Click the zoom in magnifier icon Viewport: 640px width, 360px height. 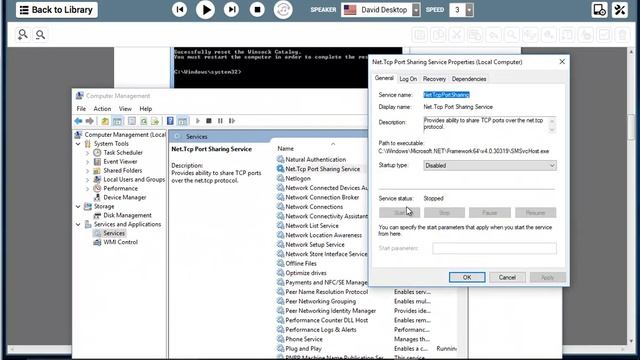pos(22,34)
